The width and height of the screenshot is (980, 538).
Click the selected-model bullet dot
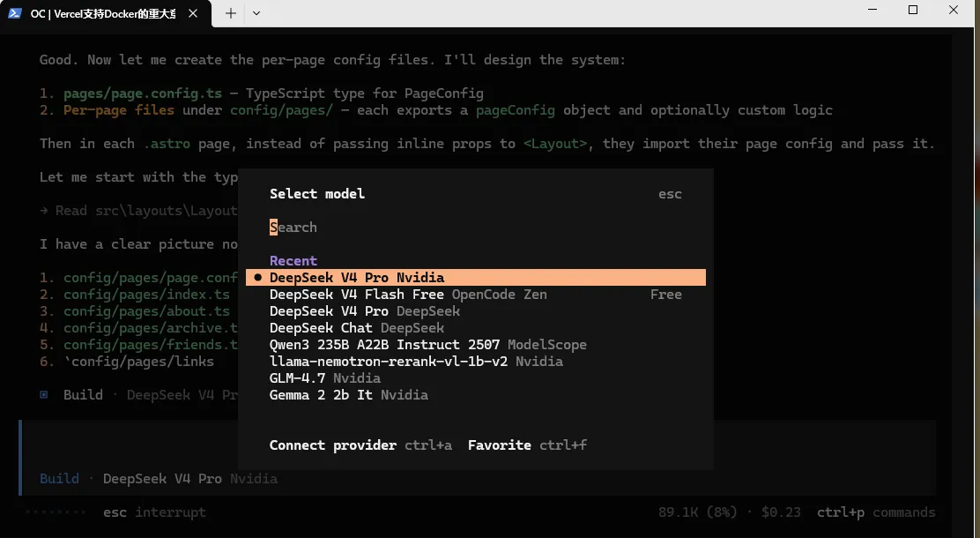click(x=257, y=277)
